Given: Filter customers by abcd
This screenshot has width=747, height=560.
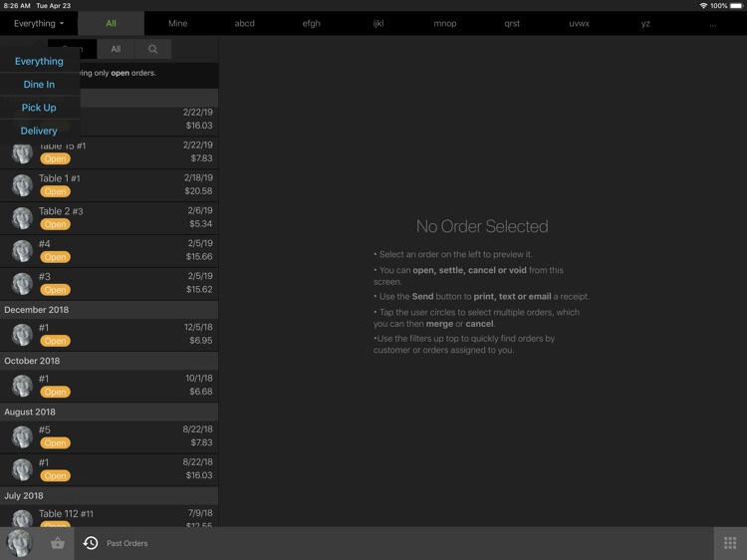Looking at the screenshot, I should (244, 23).
